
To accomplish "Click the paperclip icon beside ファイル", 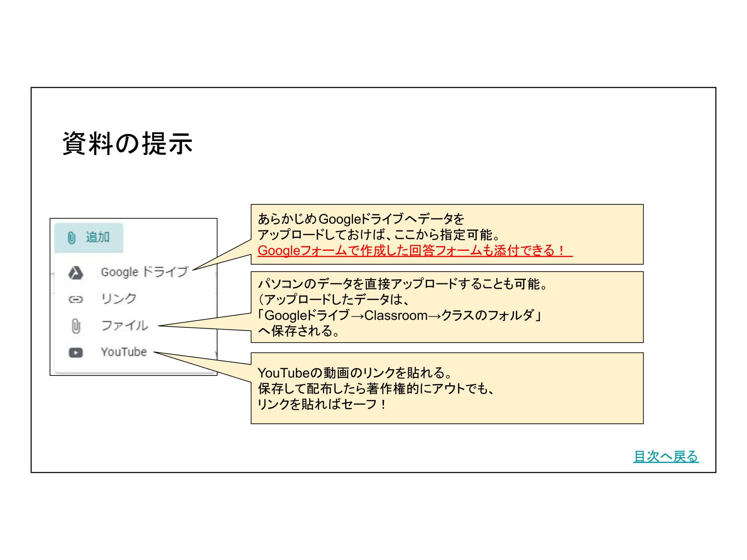I will [x=76, y=326].
